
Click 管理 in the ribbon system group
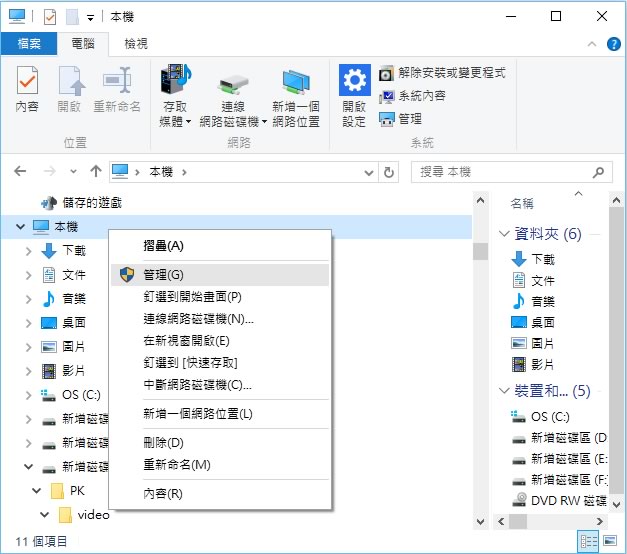(400, 119)
